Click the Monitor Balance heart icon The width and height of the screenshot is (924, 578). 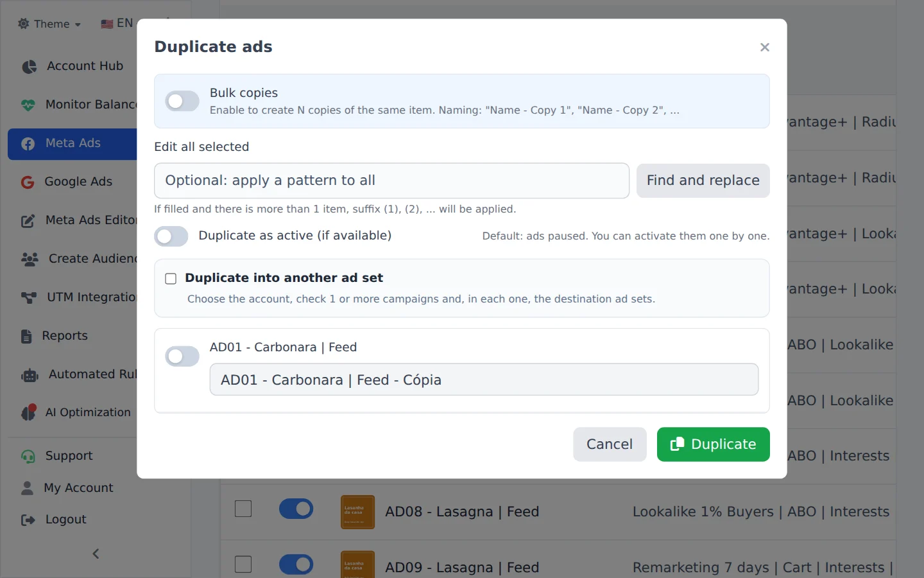pyautogui.click(x=28, y=105)
